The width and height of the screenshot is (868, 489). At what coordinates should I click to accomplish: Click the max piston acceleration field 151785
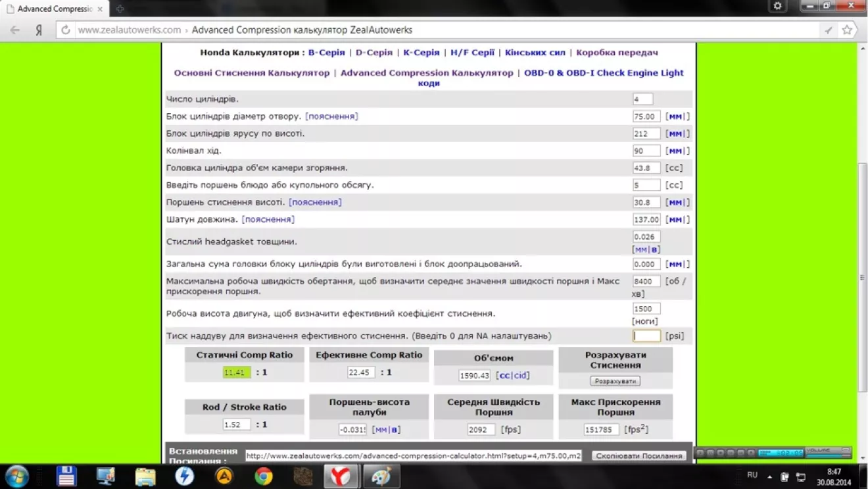602,430
